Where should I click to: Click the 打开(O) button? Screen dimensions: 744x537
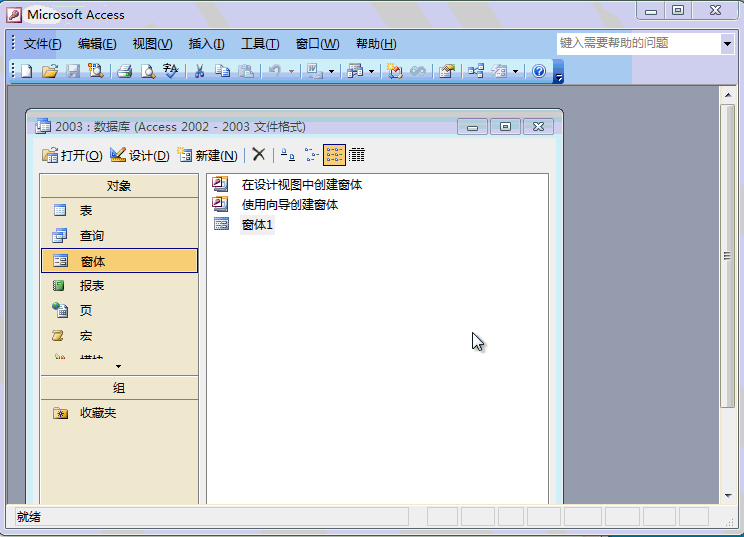click(x=72, y=155)
